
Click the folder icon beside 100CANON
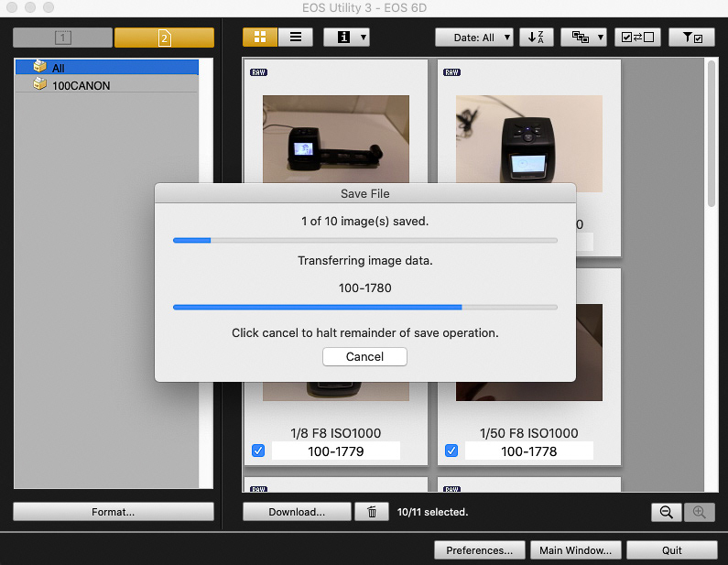click(x=40, y=84)
